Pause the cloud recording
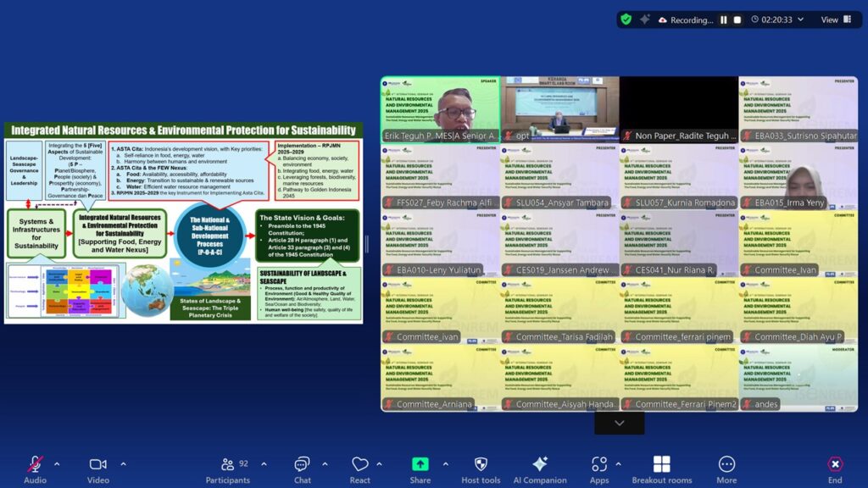Image resolution: width=868 pixels, height=488 pixels. tap(724, 19)
